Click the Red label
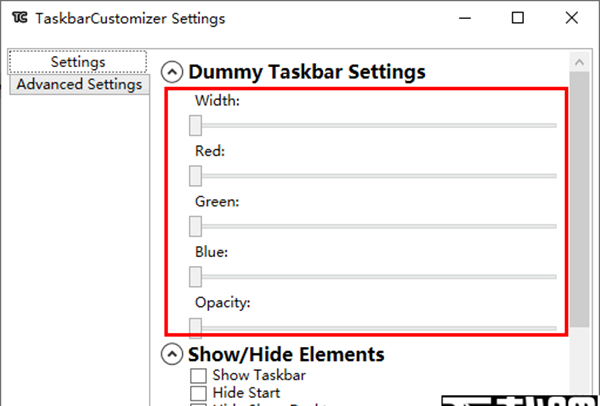Screen dimensions: 600x406 coord(210,151)
